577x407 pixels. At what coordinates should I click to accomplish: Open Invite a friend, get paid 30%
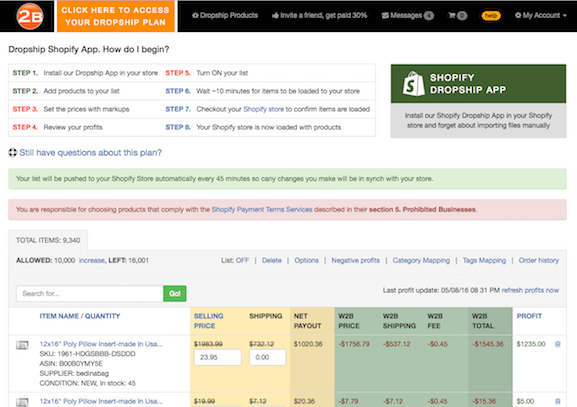click(319, 15)
